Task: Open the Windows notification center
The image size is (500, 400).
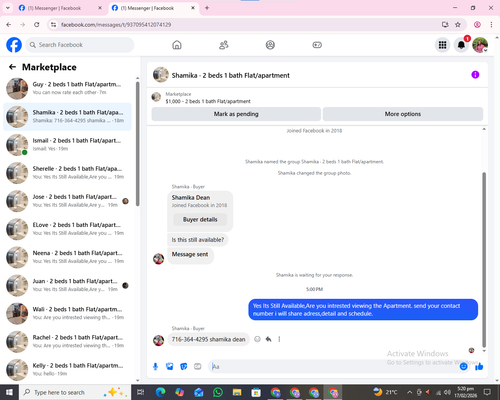Action: [487, 392]
